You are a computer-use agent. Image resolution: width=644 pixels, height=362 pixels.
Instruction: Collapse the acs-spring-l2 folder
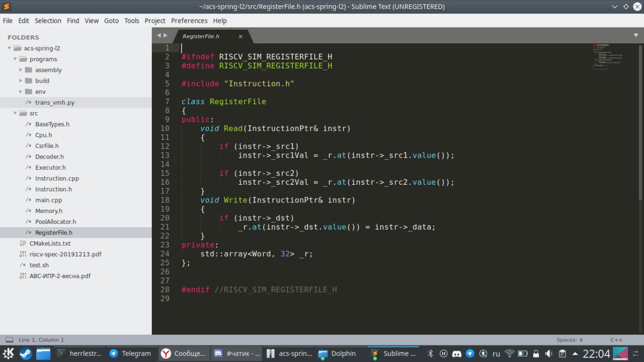(x=10, y=48)
